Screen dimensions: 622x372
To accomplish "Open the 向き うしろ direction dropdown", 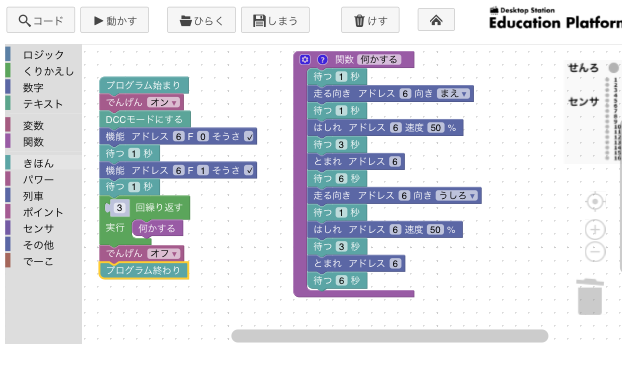I will [457, 196].
